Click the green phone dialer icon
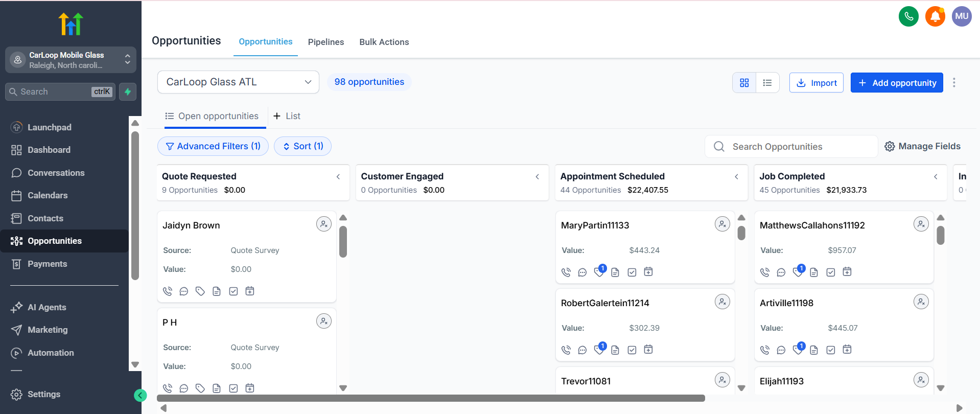 point(908,16)
